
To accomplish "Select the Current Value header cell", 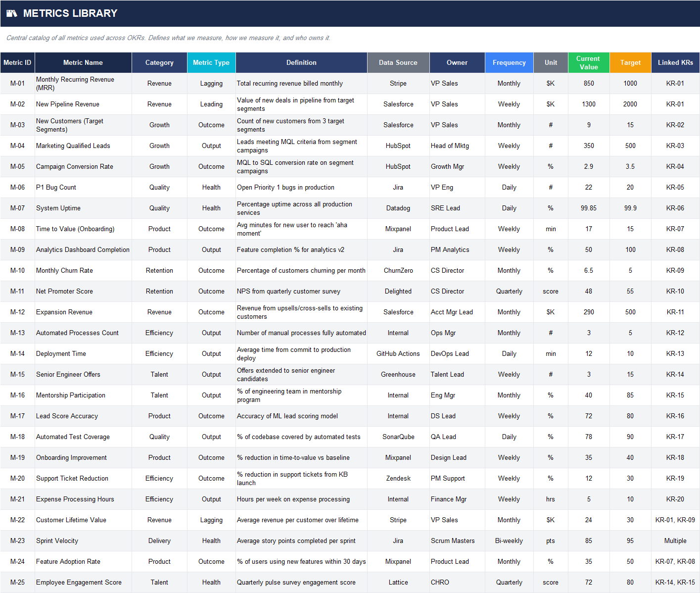I will point(589,62).
